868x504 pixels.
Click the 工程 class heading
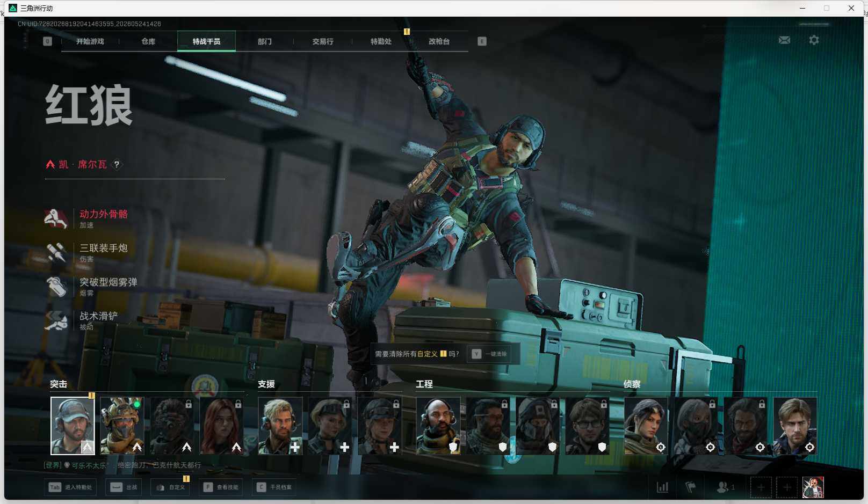(x=424, y=384)
